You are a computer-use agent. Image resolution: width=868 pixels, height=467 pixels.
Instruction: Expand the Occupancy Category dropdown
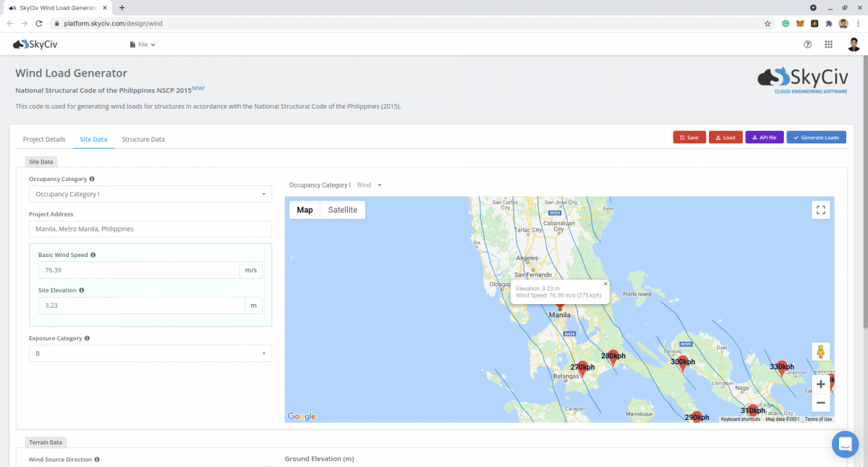pos(150,194)
